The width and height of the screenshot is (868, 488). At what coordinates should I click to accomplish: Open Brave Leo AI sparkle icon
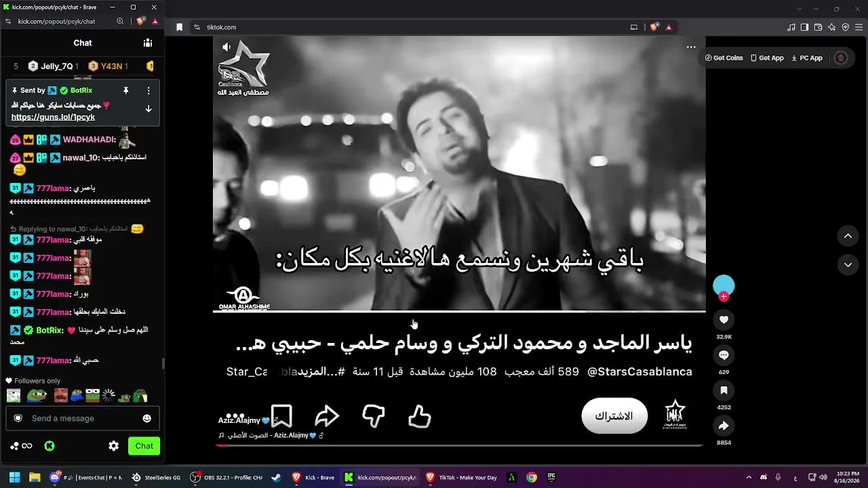(x=831, y=27)
